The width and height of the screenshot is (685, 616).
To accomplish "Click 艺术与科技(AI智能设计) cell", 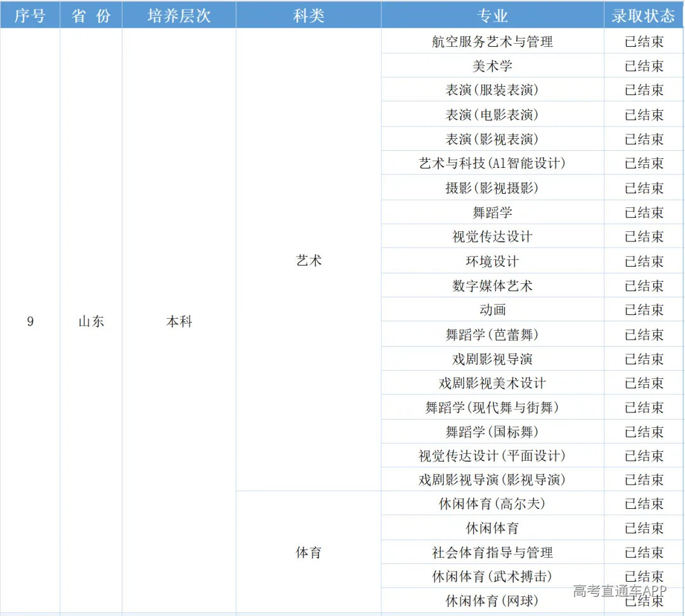I will pyautogui.click(x=492, y=164).
